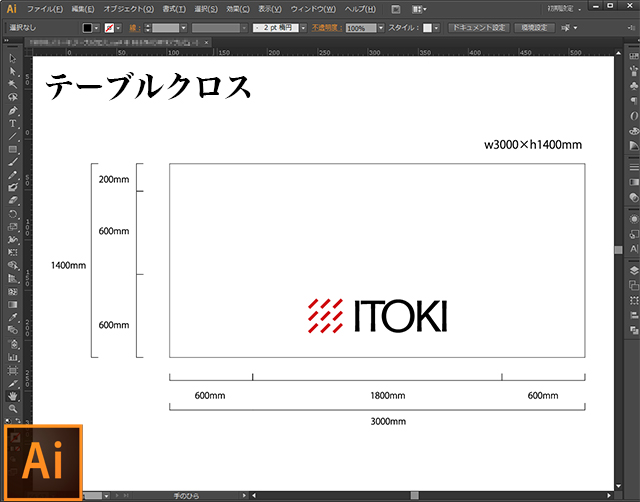Viewport: 640px width, 502px height.
Task: Open the ファイル(F) menu
Action: click(x=45, y=8)
